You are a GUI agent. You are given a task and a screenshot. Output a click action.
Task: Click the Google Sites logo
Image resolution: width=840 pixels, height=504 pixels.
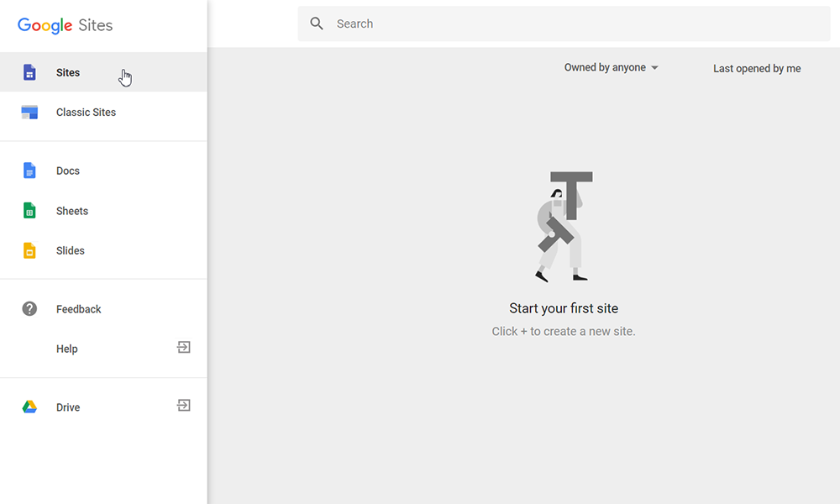point(65,25)
